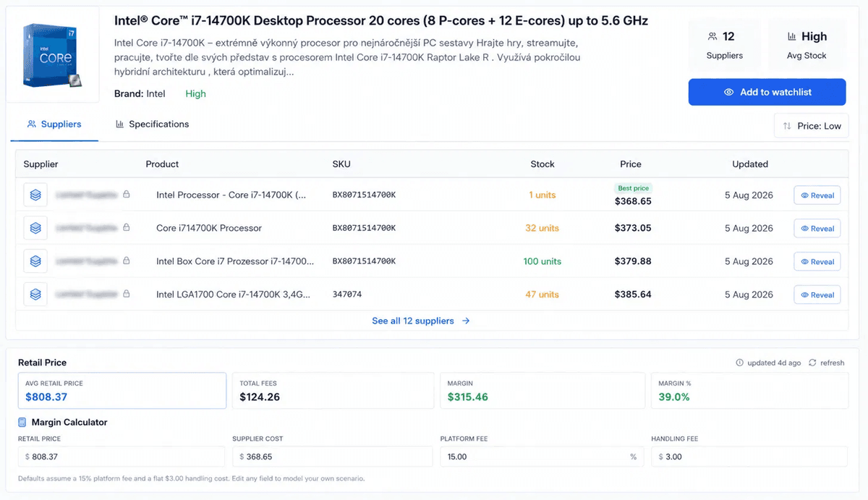Click supplier stack icon in 100 units row
Viewport: 868px width, 500px height.
tap(35, 261)
